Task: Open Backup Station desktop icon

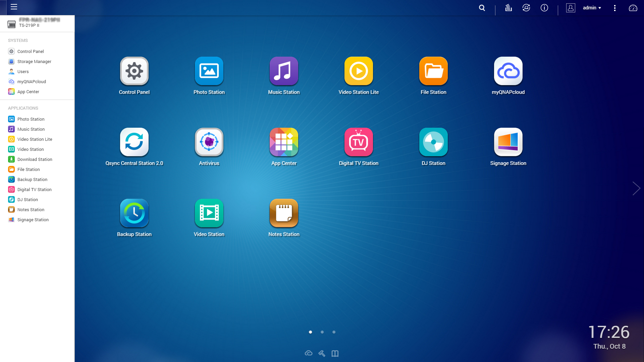Action: click(x=134, y=213)
